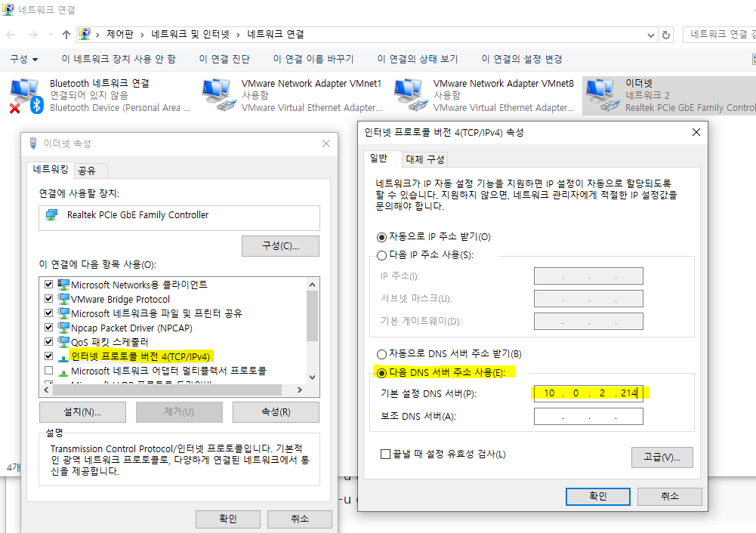The width and height of the screenshot is (756, 533).
Task: Enable 끝낼 때 설정 유효성 검사 checkbox
Action: 385,454
